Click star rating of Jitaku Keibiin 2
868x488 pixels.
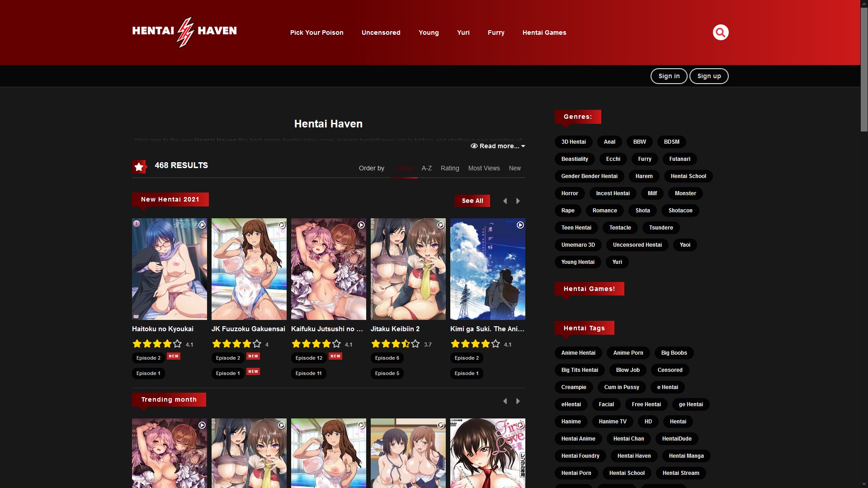point(396,344)
